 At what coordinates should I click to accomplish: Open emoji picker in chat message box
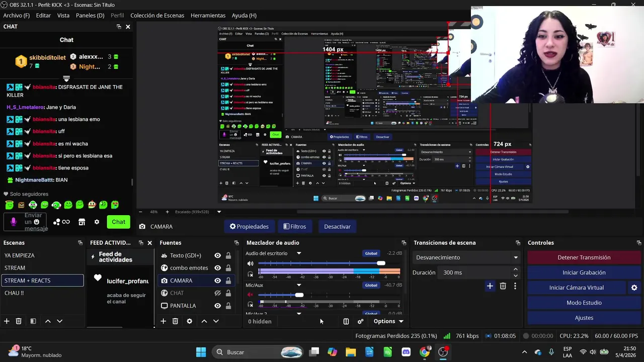(36, 222)
